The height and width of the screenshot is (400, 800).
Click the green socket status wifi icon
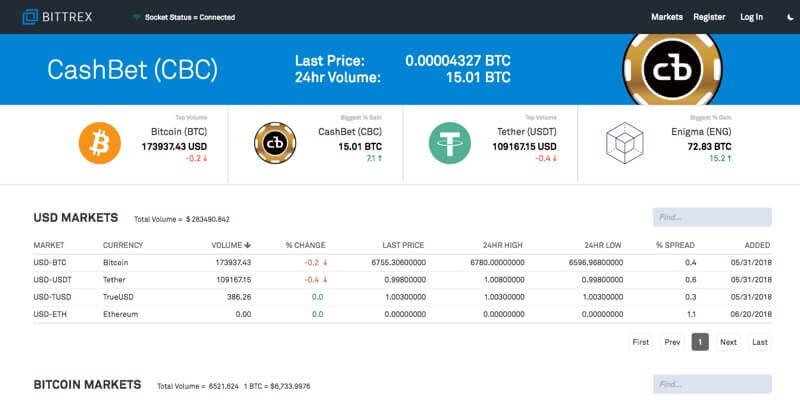[136, 17]
